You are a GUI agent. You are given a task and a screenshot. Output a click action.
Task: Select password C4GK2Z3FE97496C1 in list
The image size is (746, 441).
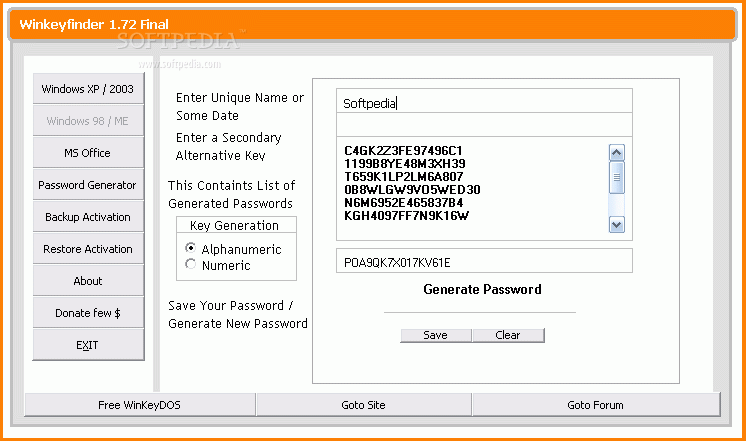pyautogui.click(x=403, y=151)
